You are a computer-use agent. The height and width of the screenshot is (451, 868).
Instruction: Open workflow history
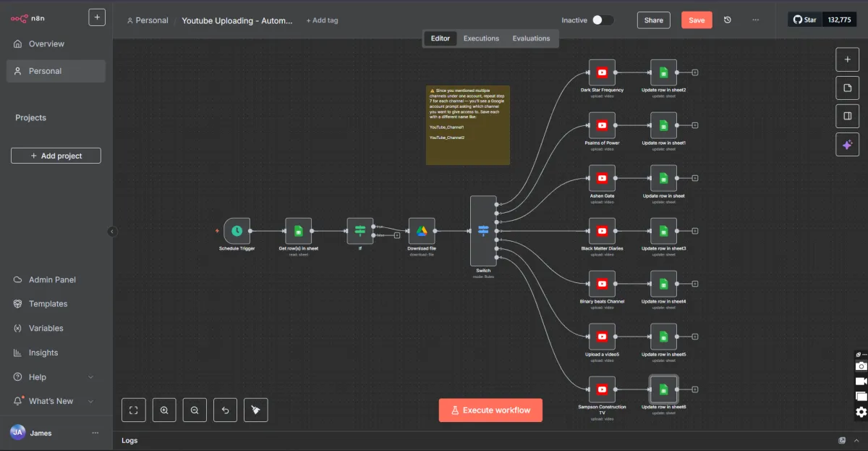point(728,20)
